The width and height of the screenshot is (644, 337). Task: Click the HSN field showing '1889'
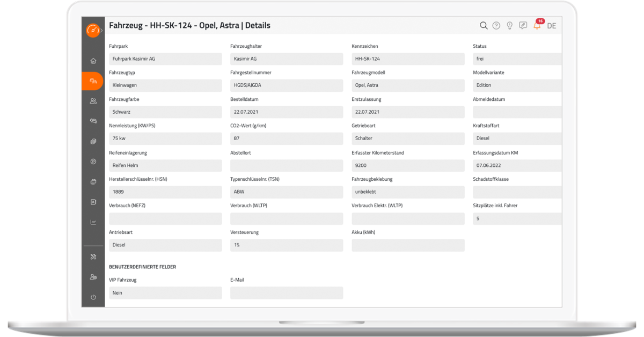(165, 192)
